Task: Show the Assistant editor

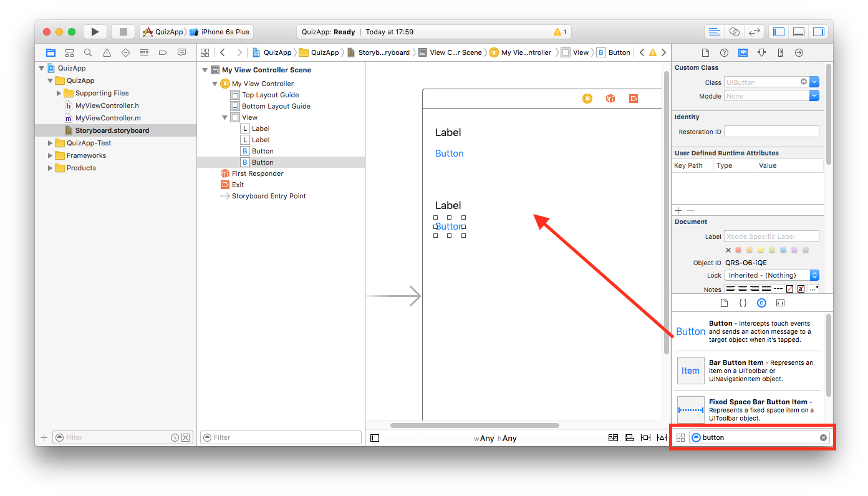Action: pos(735,32)
